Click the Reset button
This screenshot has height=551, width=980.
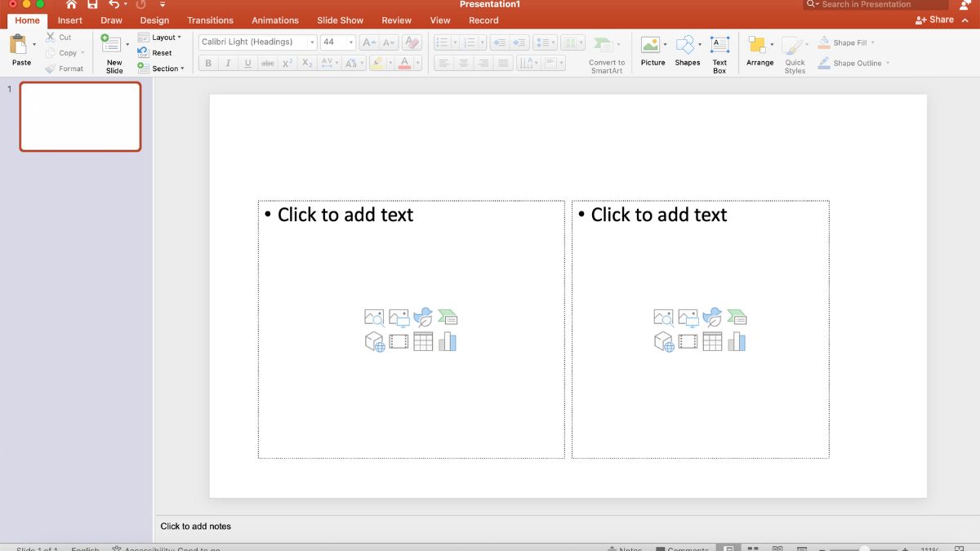[161, 52]
